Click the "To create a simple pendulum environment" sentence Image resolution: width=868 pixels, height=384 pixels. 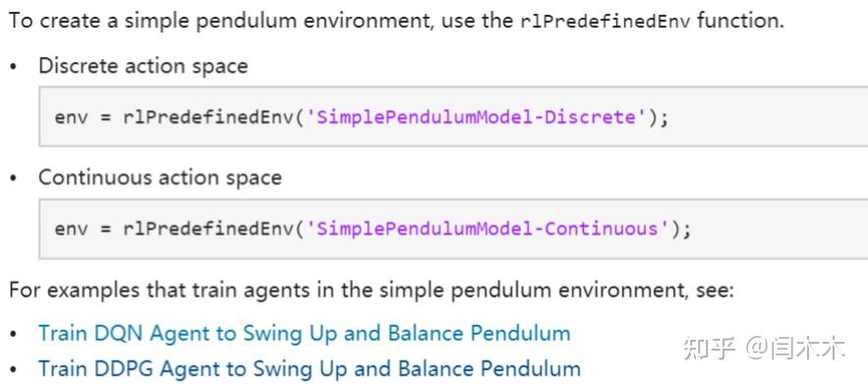[396, 23]
